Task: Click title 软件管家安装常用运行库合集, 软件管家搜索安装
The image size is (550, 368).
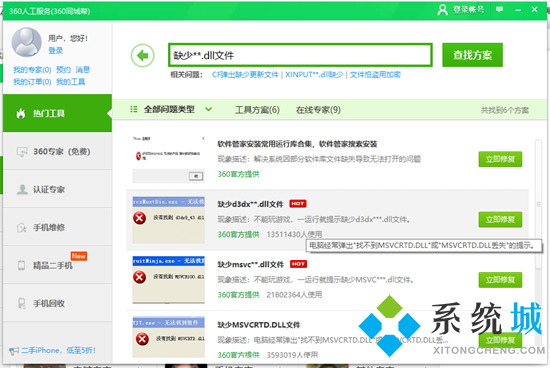Action: click(297, 144)
